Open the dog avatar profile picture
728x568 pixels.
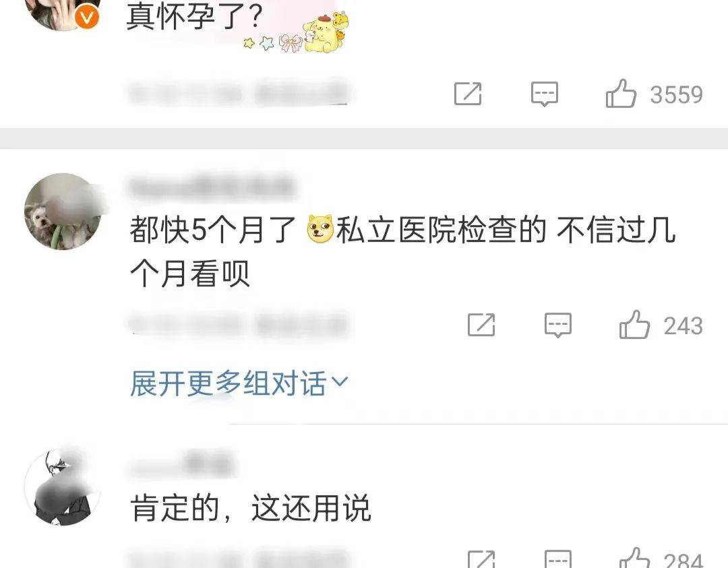pos(63,211)
